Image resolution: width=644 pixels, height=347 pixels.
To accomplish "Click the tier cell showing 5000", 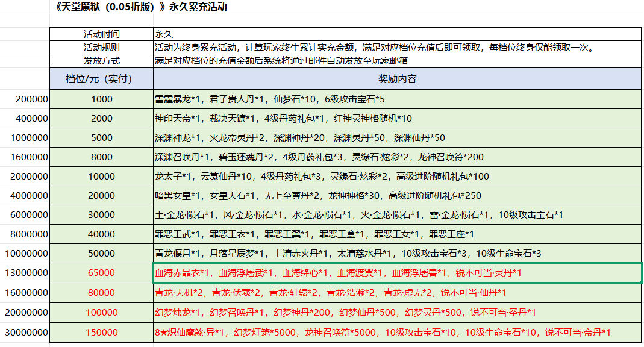I will pyautogui.click(x=101, y=138).
